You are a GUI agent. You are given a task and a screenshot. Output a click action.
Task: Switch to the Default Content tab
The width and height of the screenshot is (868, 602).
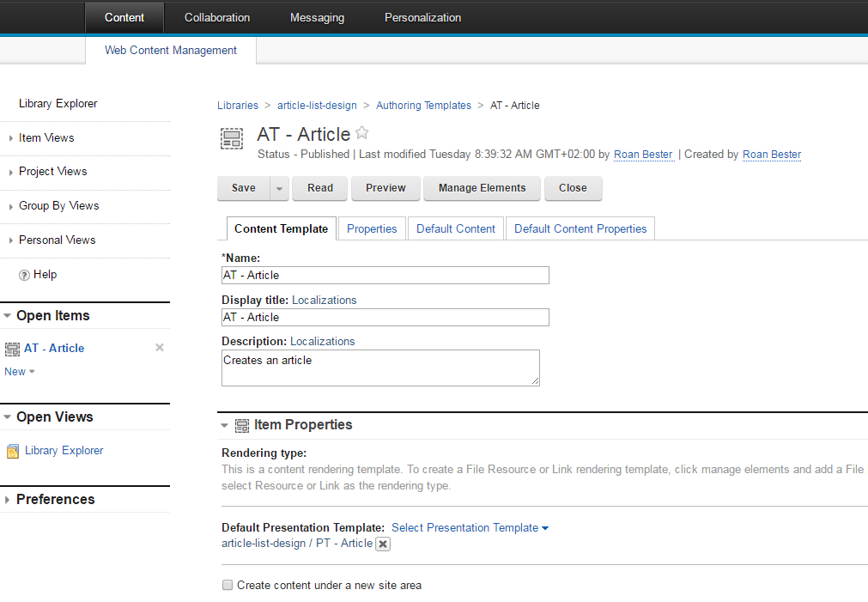(x=456, y=228)
